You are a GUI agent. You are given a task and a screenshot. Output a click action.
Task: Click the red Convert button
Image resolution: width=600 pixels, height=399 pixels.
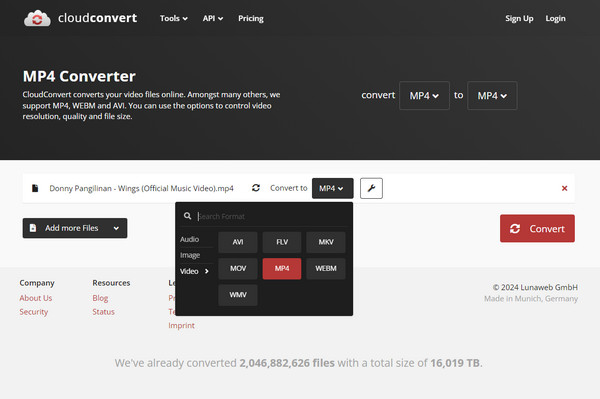tap(537, 228)
